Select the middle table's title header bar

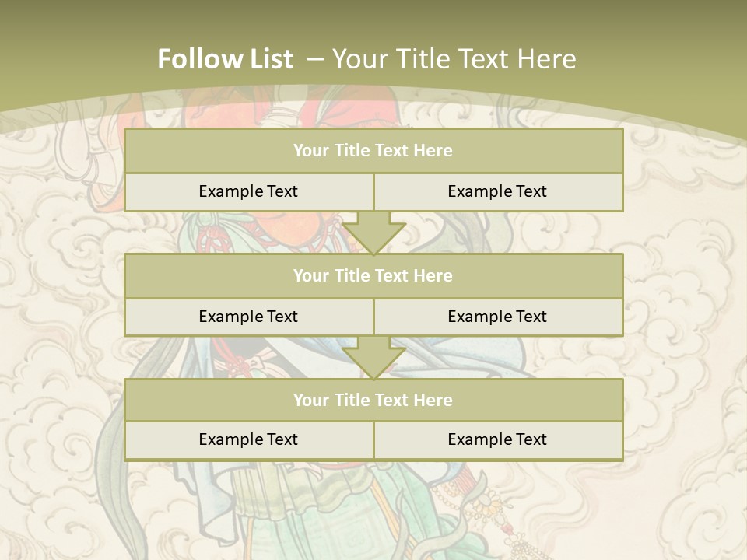coord(373,275)
